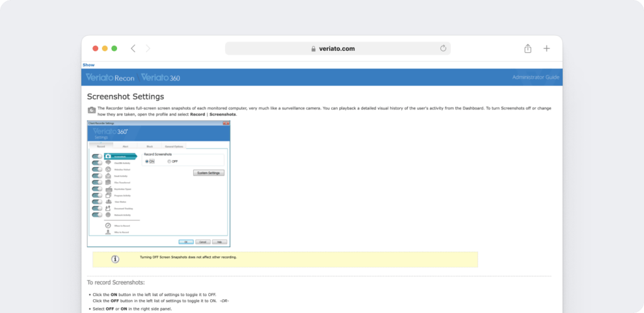Image resolution: width=644 pixels, height=313 pixels.
Task: Toggle the Keystrokes Typed switch
Action: pyautogui.click(x=97, y=189)
